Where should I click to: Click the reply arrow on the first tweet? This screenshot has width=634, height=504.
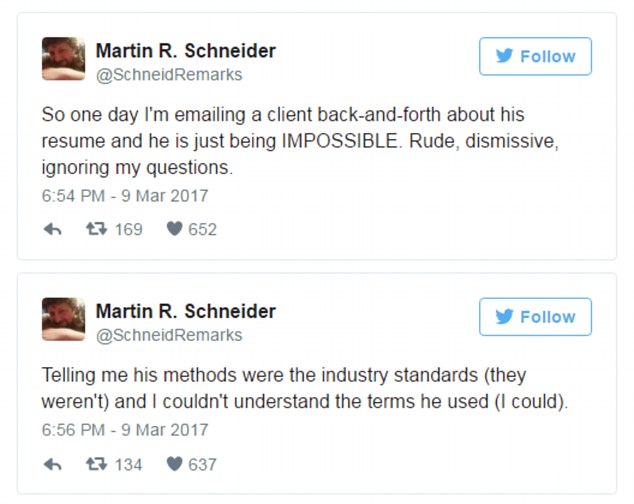[x=53, y=229]
